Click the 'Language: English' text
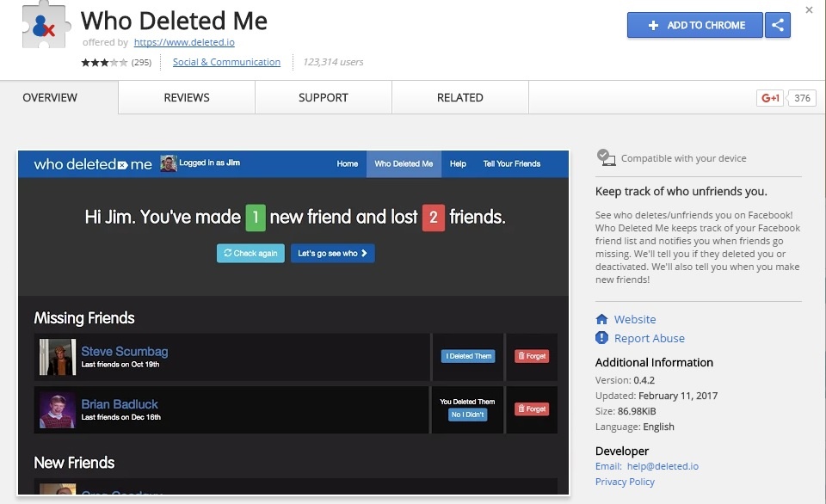This screenshot has width=826, height=504. (635, 427)
